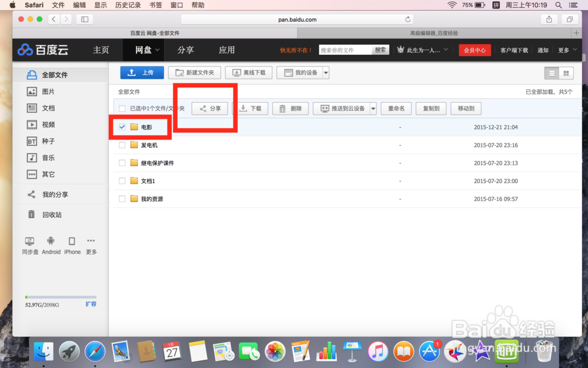Screen dimensions: 588x368
Task: Open Safari's 历史记录 menu
Action: pyautogui.click(x=127, y=5)
